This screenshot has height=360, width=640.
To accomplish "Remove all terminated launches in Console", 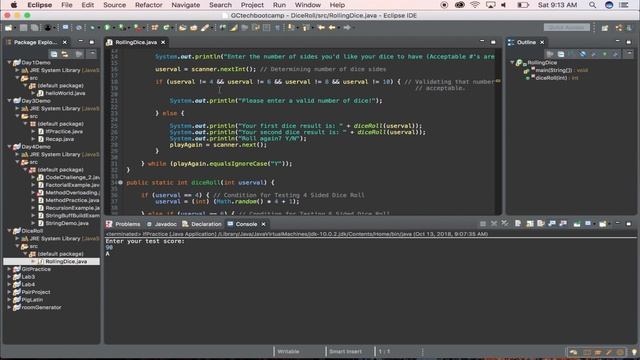I will pos(505,224).
